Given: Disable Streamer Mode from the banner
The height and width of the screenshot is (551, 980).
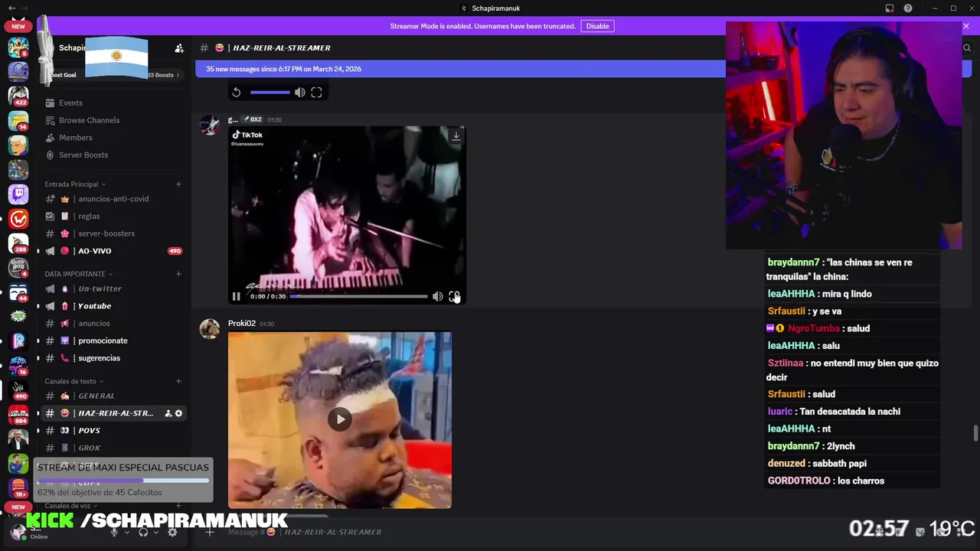Looking at the screenshot, I should [x=597, y=26].
